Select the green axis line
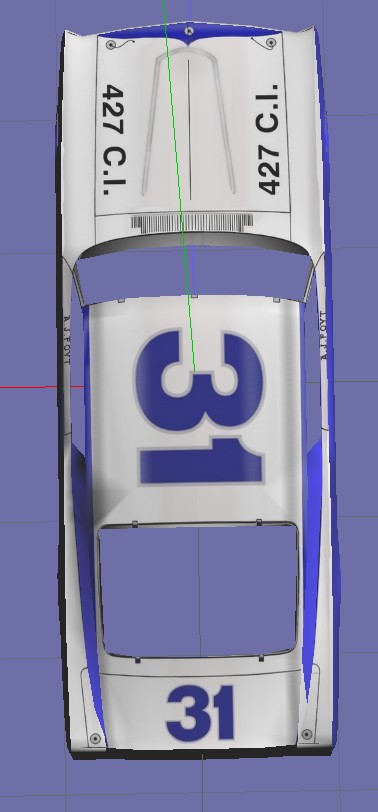This screenshot has width=378, height=812. tap(179, 186)
